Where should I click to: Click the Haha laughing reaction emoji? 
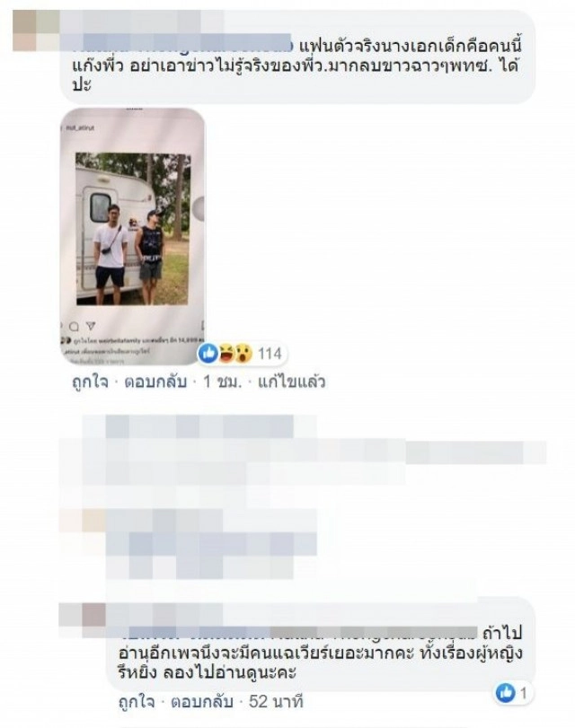coord(226,354)
